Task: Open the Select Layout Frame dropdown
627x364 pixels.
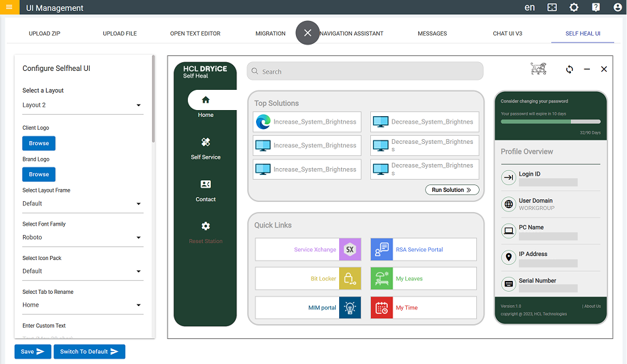Action: click(83, 204)
